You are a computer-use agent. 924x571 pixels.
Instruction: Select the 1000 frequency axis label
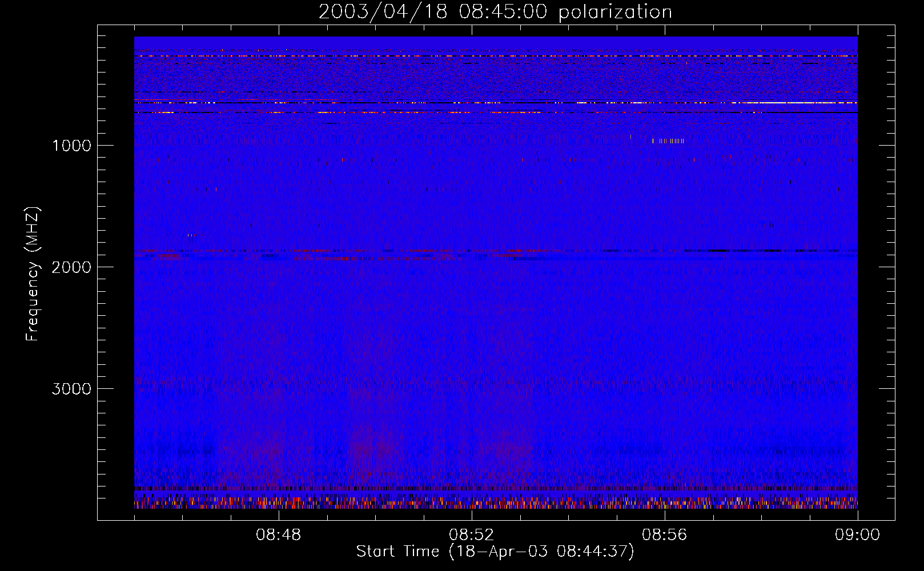point(71,146)
